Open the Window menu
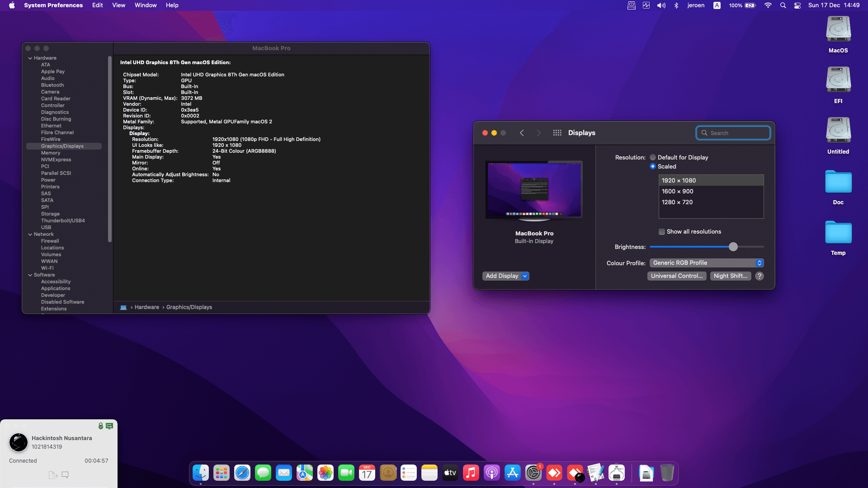Image resolution: width=868 pixels, height=488 pixels. tap(146, 5)
